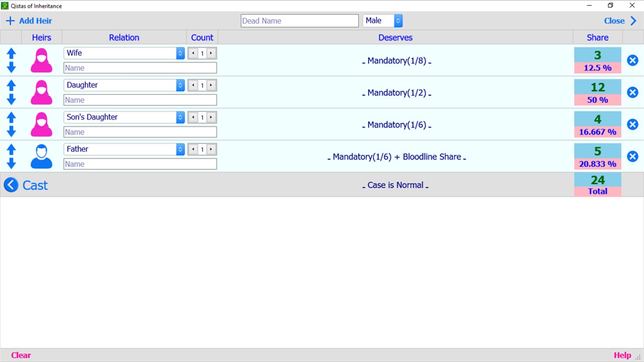Open the Help link
This screenshot has height=362, width=644.
tap(622, 355)
